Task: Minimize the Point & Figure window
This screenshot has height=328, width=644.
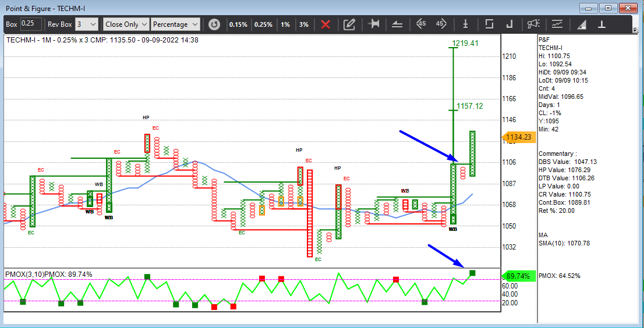Action: pyautogui.click(x=588, y=8)
